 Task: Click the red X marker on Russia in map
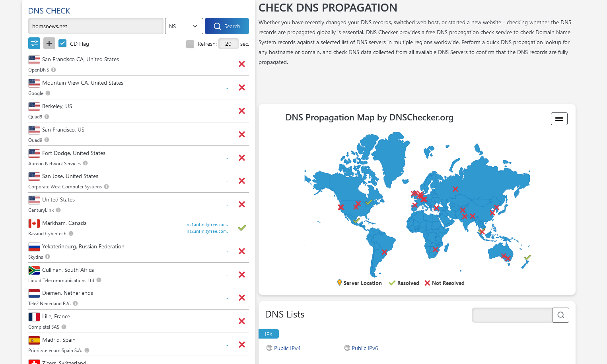click(455, 189)
